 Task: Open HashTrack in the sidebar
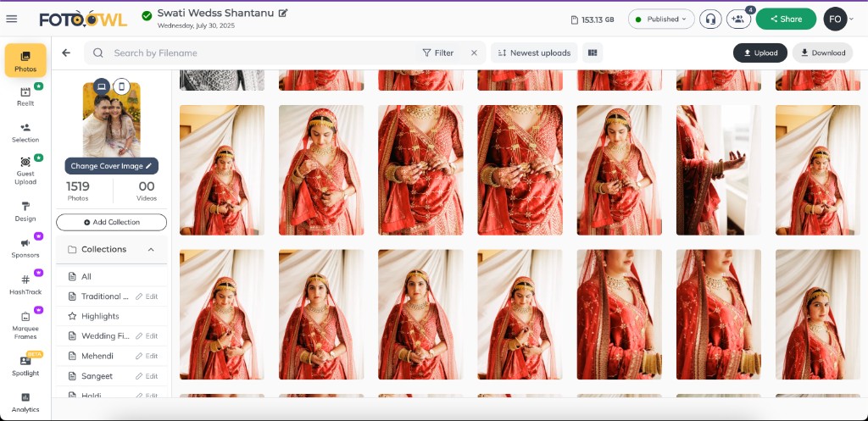[25, 285]
